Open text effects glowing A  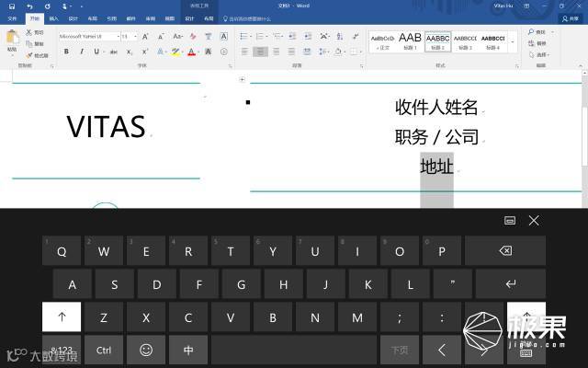(x=160, y=52)
